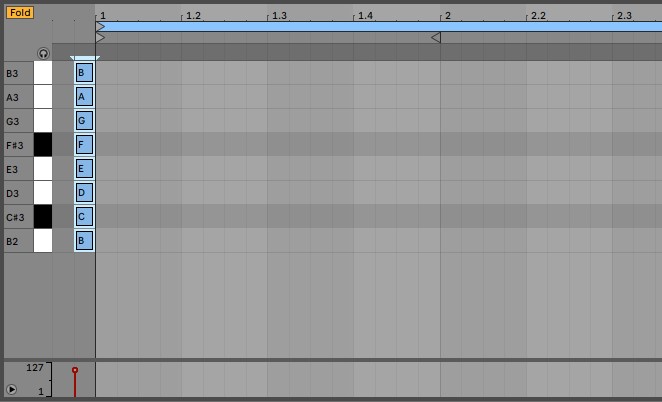
Task: Select the B note in the B3 row
Action: 84,73
